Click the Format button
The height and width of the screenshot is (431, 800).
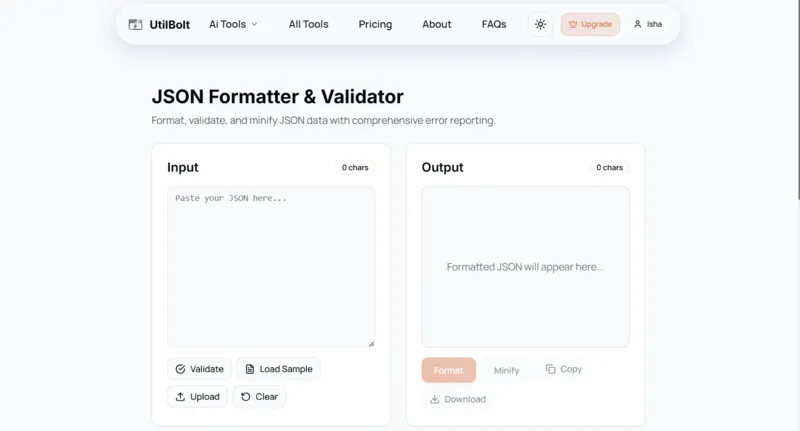(448, 370)
